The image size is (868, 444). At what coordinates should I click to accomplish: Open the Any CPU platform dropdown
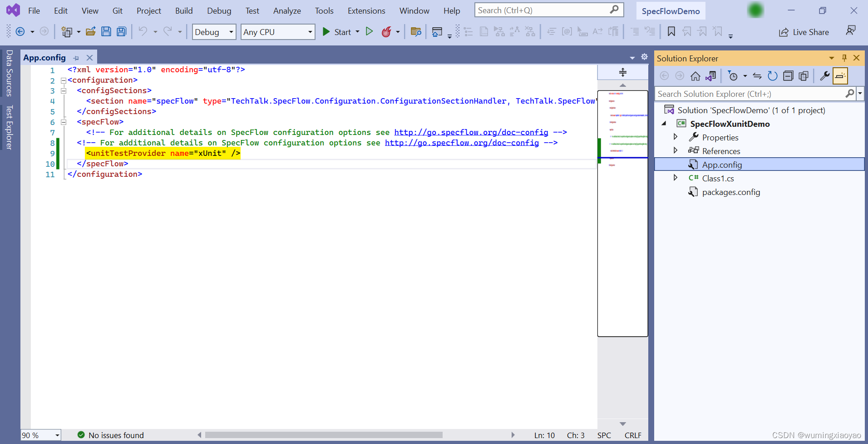click(311, 32)
